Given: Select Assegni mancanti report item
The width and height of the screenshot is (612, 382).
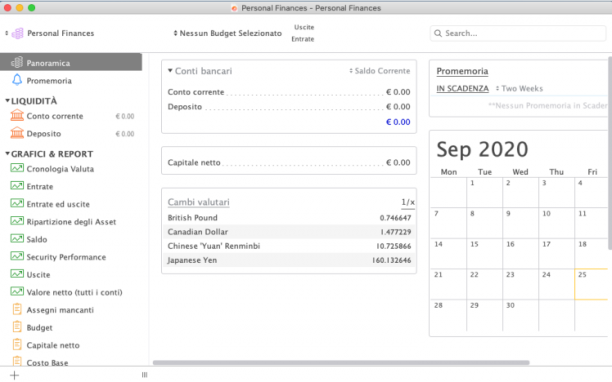Looking at the screenshot, I should pos(60,310).
